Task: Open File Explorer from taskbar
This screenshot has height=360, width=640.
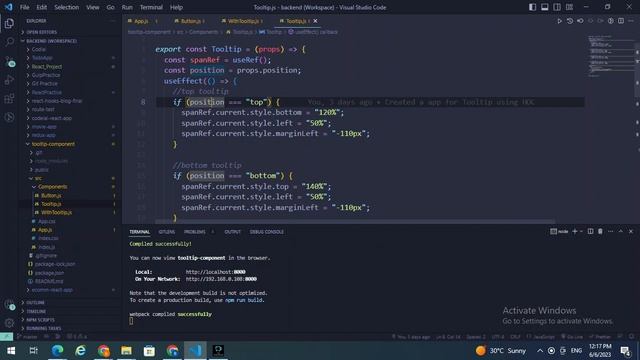Action: click(x=126, y=351)
